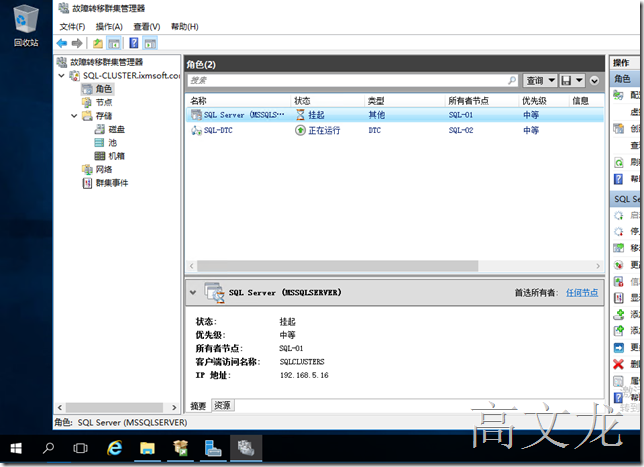Click the 任何节点 link
644x467 pixels.
pos(582,292)
